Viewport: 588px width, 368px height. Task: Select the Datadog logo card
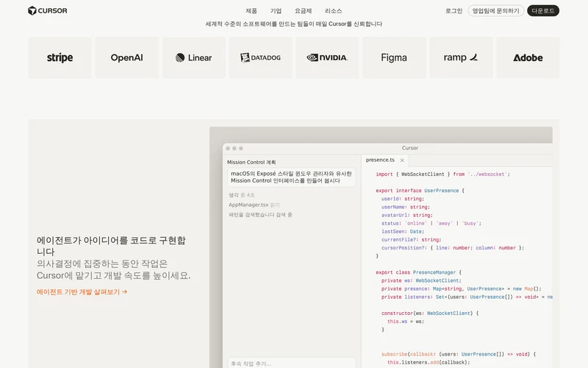[x=261, y=57]
